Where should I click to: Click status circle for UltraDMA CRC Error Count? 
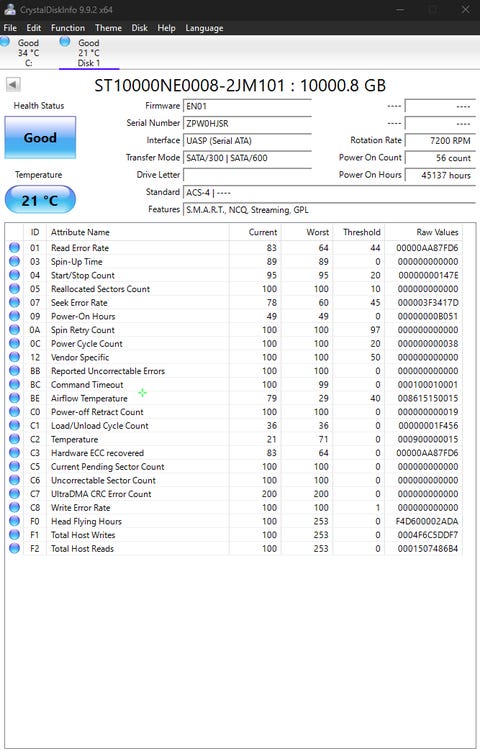[x=14, y=494]
